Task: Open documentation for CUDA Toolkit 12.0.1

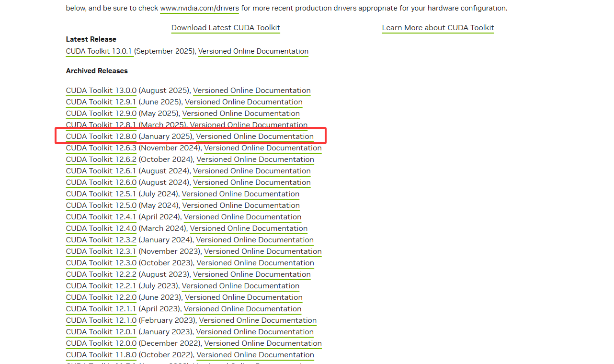Action: click(255, 332)
